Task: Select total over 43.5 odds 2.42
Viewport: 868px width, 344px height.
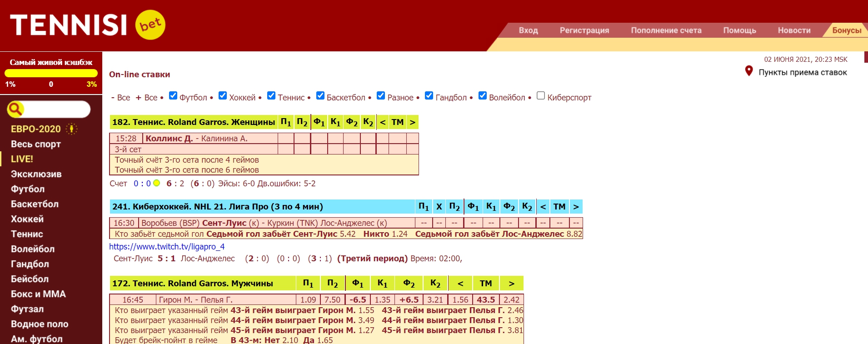Action: point(511,300)
